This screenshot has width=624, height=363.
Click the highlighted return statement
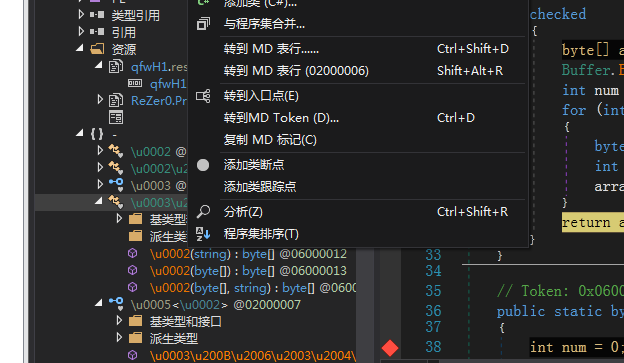[593, 222]
